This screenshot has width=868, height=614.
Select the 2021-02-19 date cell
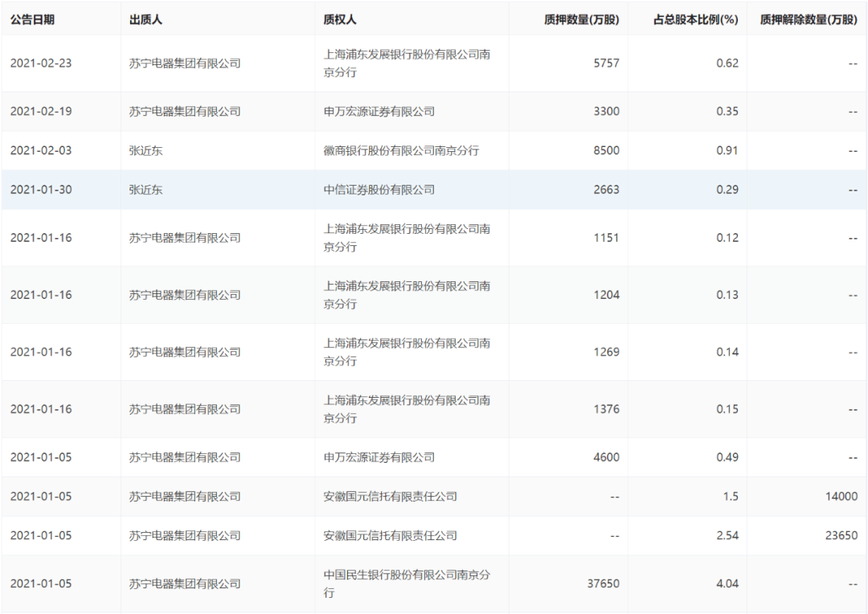tap(41, 112)
